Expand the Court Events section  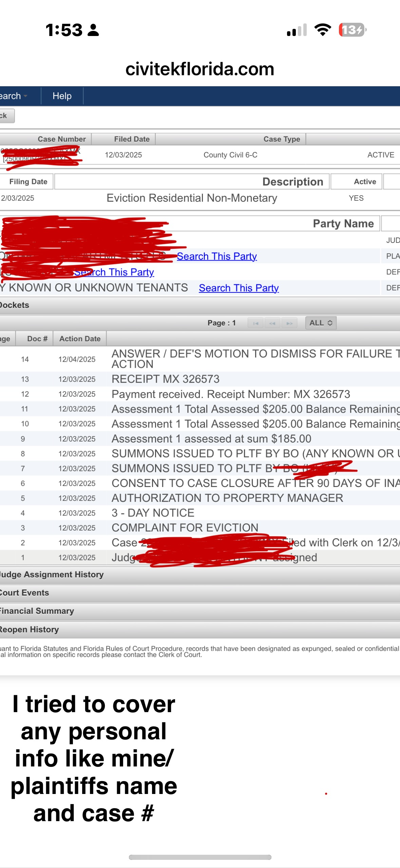pyautogui.click(x=25, y=593)
